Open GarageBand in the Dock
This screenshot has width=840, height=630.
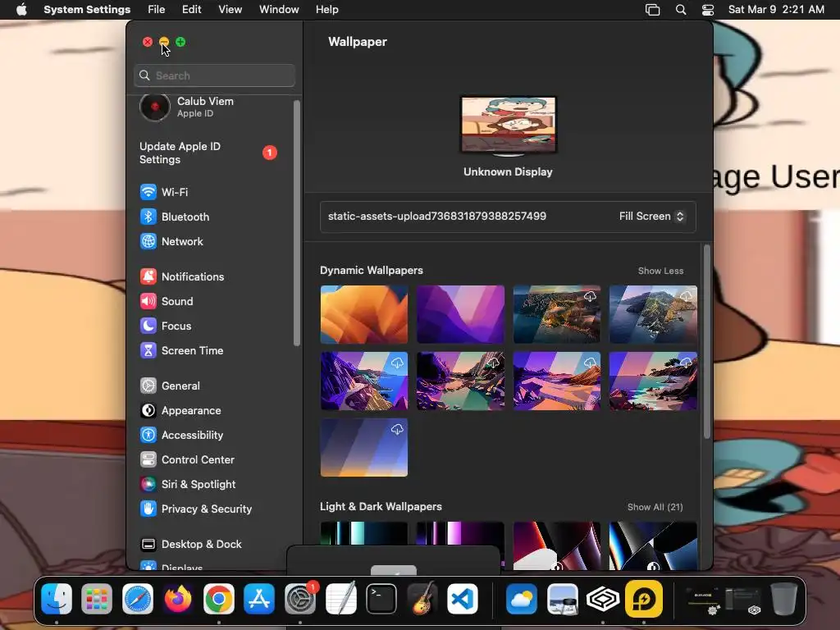[422, 598]
